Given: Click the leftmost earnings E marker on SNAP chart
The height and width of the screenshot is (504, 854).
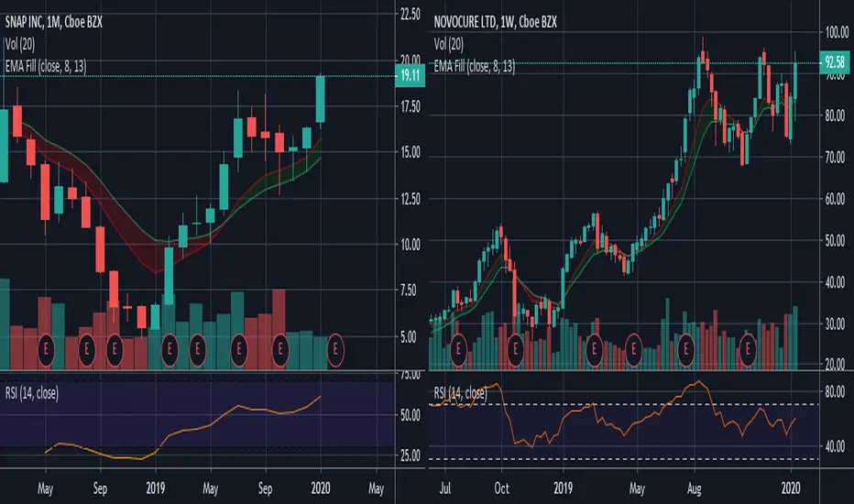Looking at the screenshot, I should (x=47, y=349).
